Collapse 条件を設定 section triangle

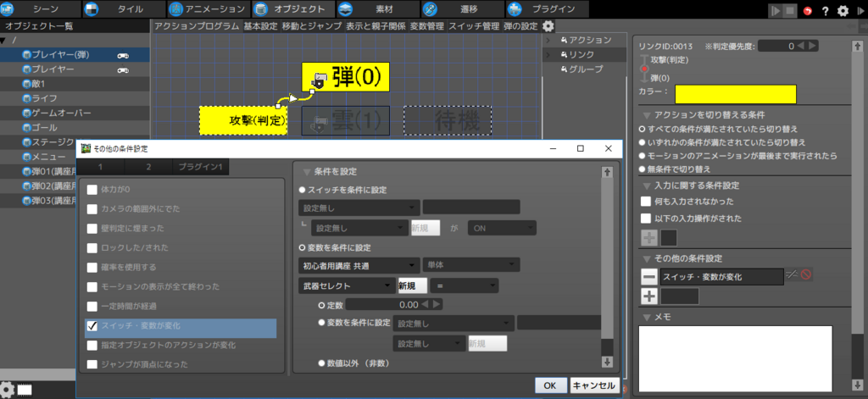tap(305, 172)
